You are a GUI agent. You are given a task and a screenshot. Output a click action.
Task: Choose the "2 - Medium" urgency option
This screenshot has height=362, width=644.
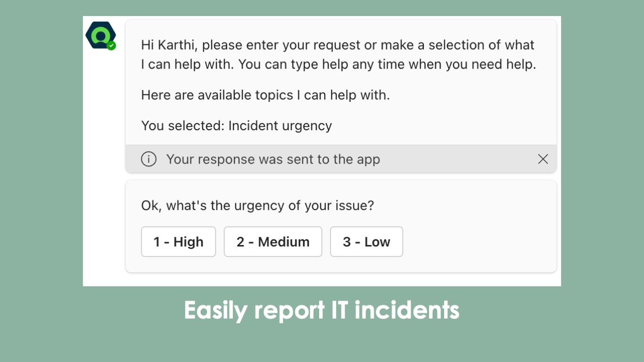[x=272, y=242]
